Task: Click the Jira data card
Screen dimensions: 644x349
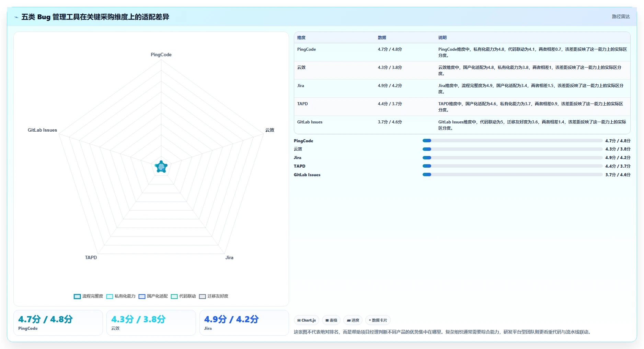Action: tap(244, 323)
